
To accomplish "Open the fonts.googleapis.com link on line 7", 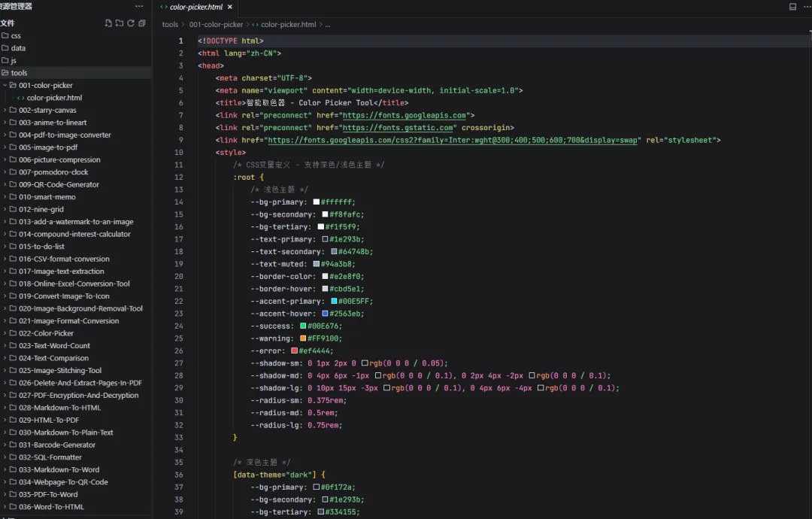I will tap(404, 115).
